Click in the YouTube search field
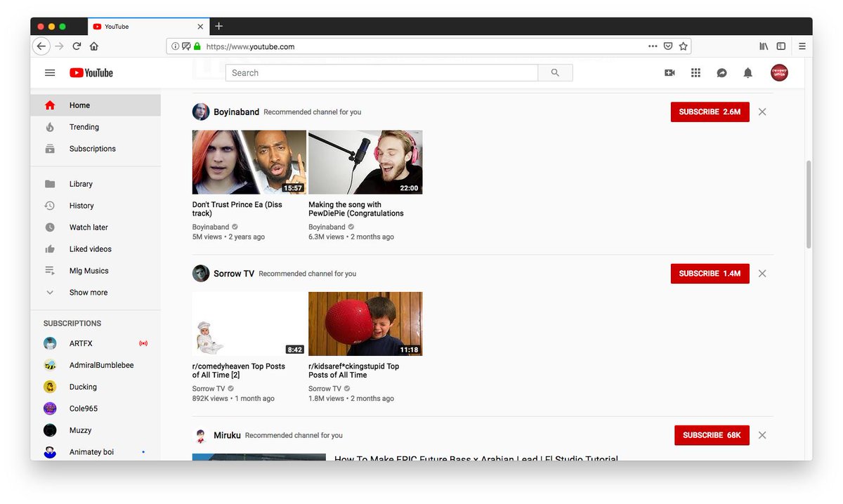This screenshot has width=843, height=504. pos(381,73)
